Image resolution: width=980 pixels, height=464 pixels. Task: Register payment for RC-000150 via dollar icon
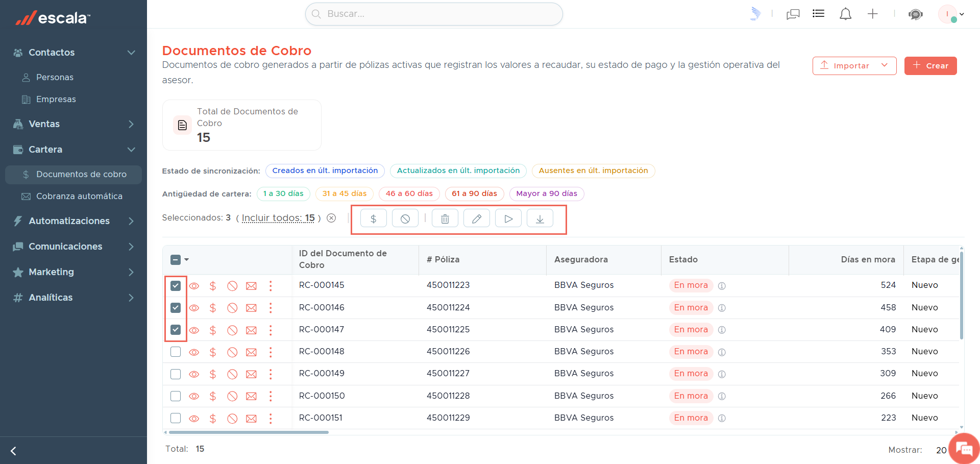point(213,396)
